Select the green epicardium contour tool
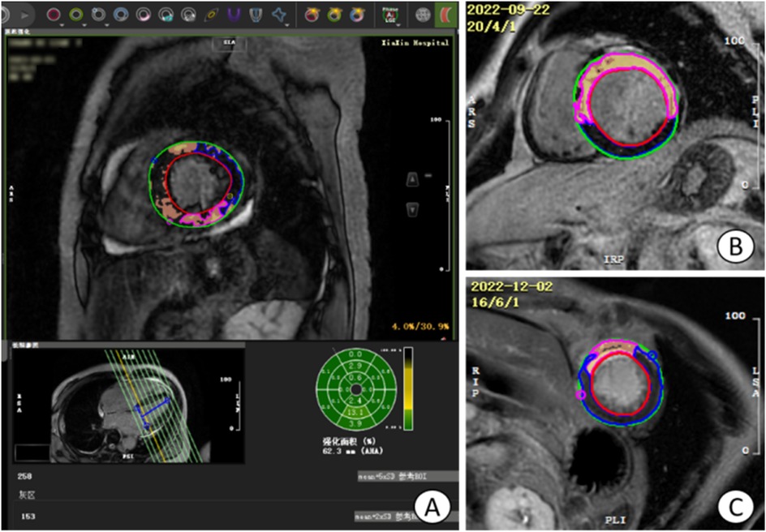The height and width of the screenshot is (532, 766). pyautogui.click(x=76, y=13)
